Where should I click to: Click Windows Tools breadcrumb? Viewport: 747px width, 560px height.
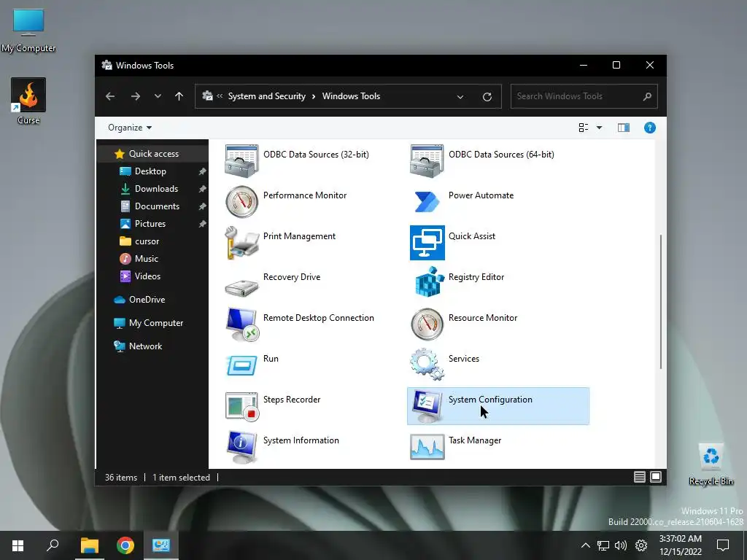click(351, 96)
